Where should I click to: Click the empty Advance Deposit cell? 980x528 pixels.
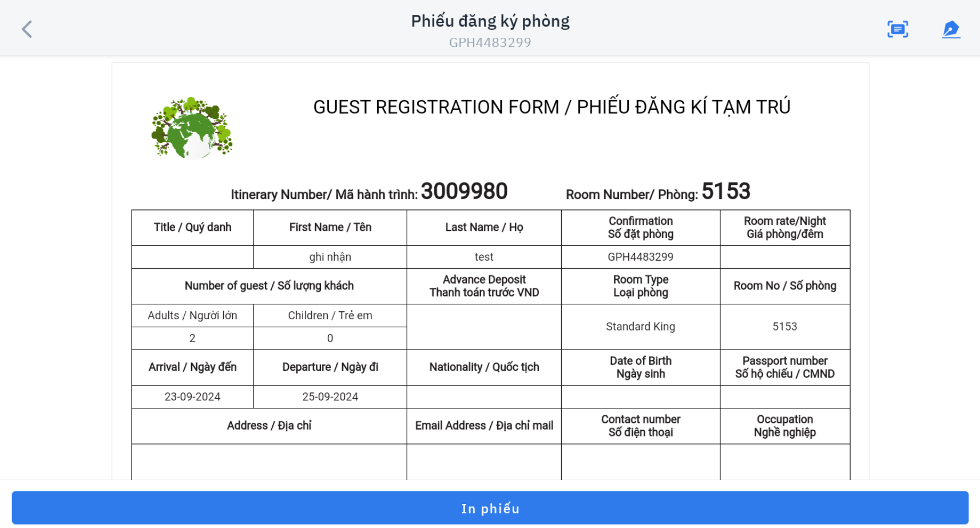[x=484, y=327]
